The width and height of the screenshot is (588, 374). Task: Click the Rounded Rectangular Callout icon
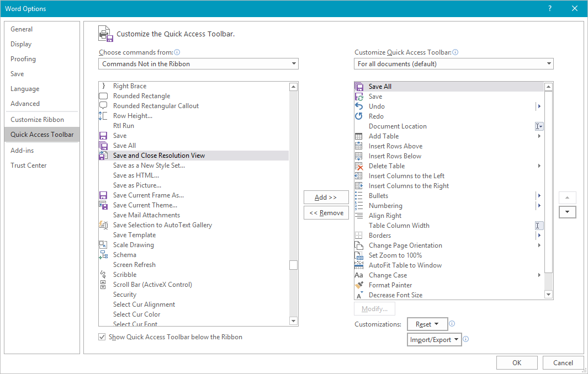[x=103, y=106]
